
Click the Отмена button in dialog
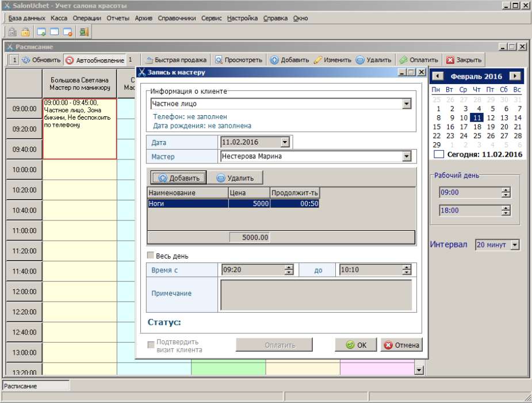[x=401, y=345]
